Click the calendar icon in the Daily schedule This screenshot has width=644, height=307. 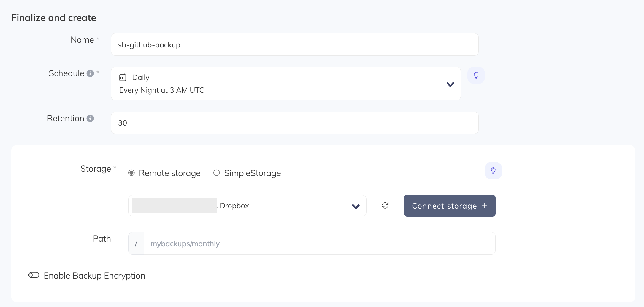[x=123, y=77]
